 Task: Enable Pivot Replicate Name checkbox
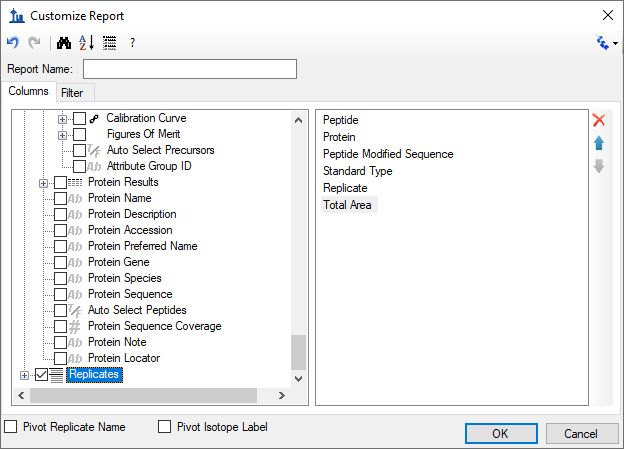11,427
